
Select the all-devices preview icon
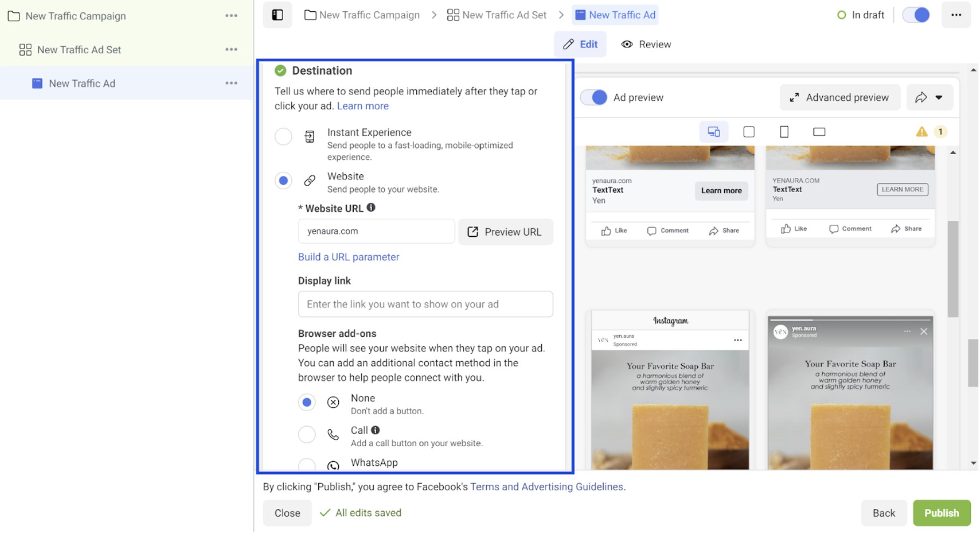(713, 131)
